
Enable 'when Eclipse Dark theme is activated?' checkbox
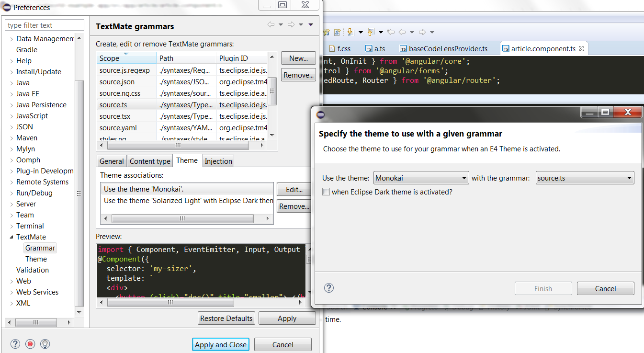(x=326, y=192)
